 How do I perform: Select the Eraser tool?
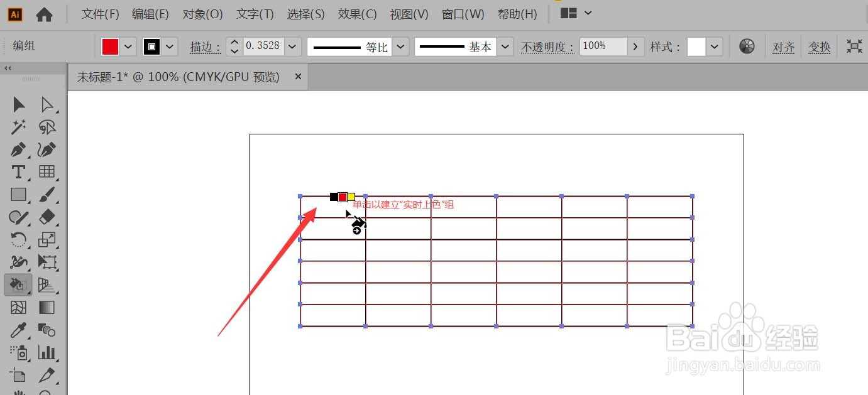[x=47, y=217]
